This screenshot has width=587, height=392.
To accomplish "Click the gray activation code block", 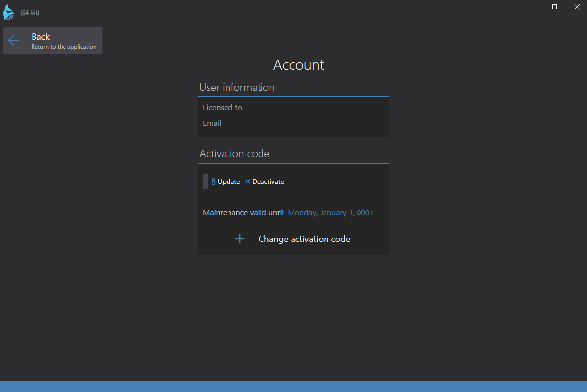I will pyautogui.click(x=205, y=181).
